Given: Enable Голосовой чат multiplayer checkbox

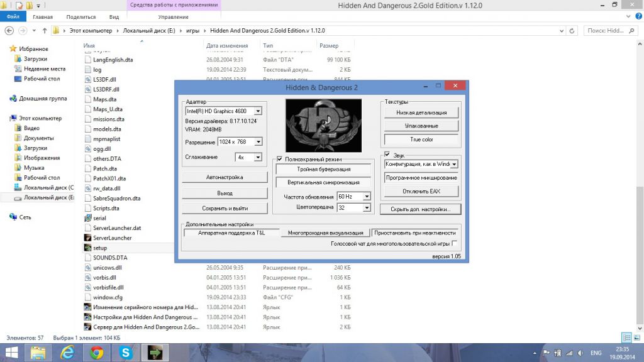Looking at the screenshot, I should [x=454, y=243].
